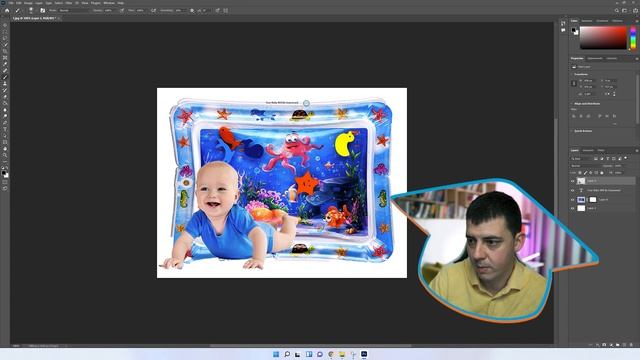Select the Zoom tool in toolbar

[5, 156]
